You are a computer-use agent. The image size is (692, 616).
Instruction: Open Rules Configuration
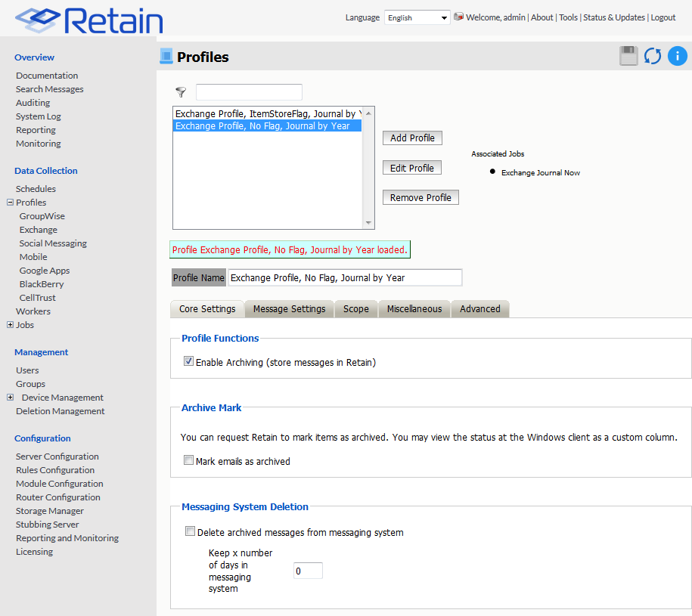(x=55, y=470)
